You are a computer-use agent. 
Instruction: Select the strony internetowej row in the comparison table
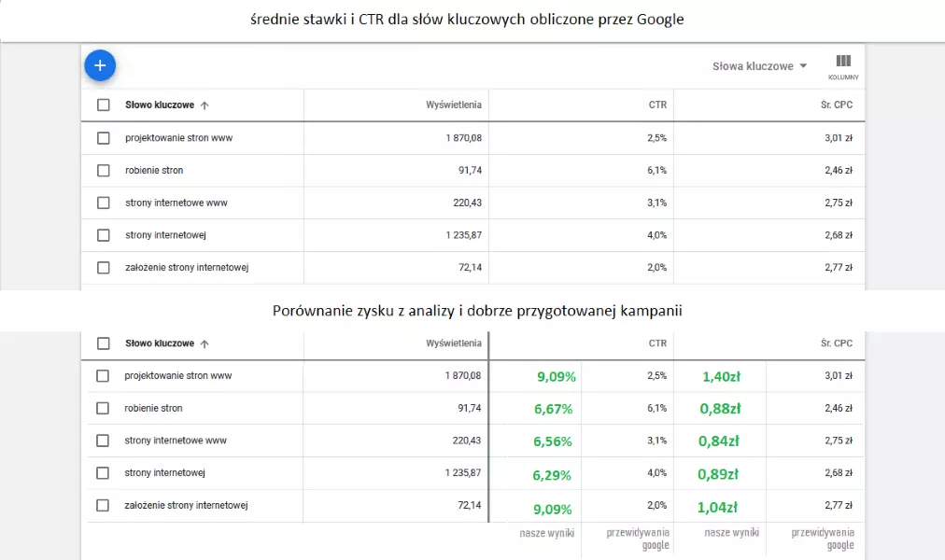point(101,474)
